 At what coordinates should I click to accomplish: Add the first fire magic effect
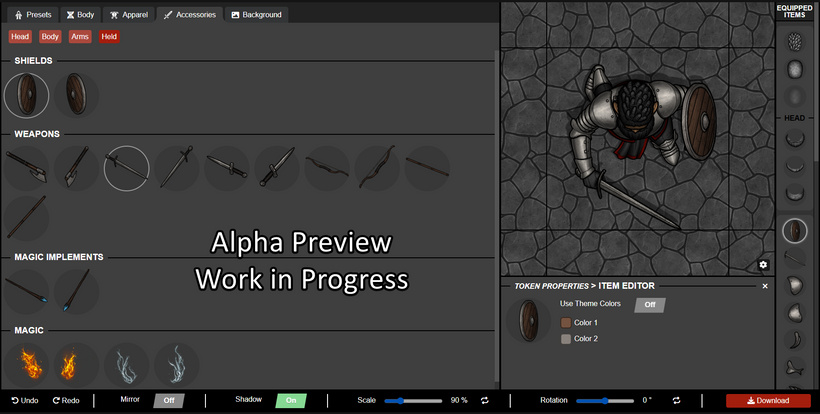coord(27,364)
